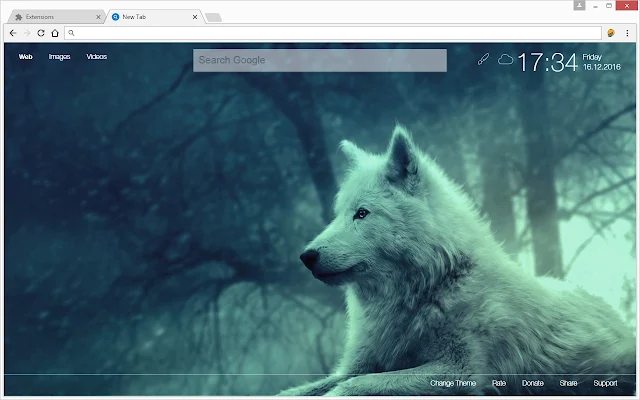Open the home page icon
This screenshot has height=400, width=640.
coord(55,33)
